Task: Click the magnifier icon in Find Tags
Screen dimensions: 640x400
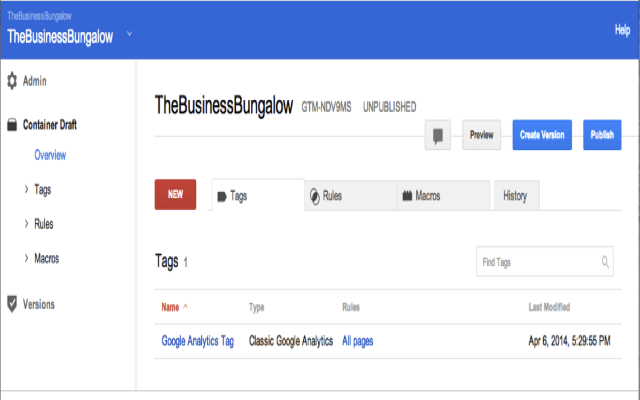Action: pos(606,263)
